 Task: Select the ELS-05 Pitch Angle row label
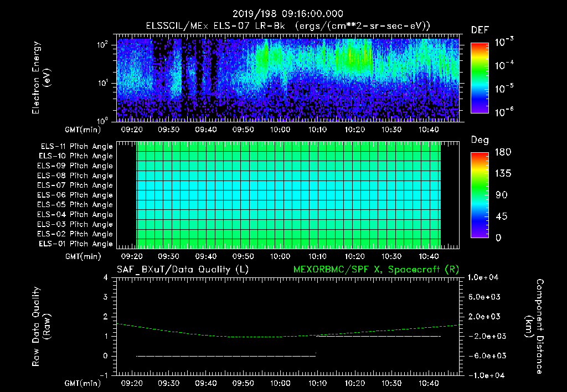pyautogui.click(x=75, y=205)
